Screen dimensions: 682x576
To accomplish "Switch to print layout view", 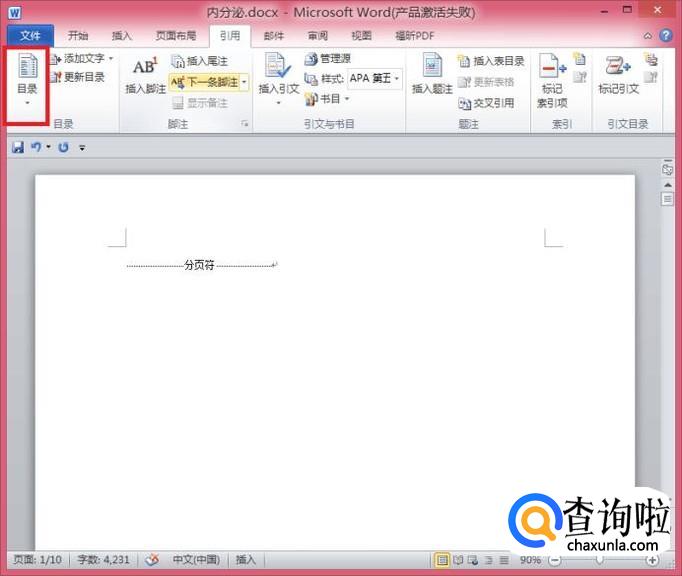I will coord(442,560).
